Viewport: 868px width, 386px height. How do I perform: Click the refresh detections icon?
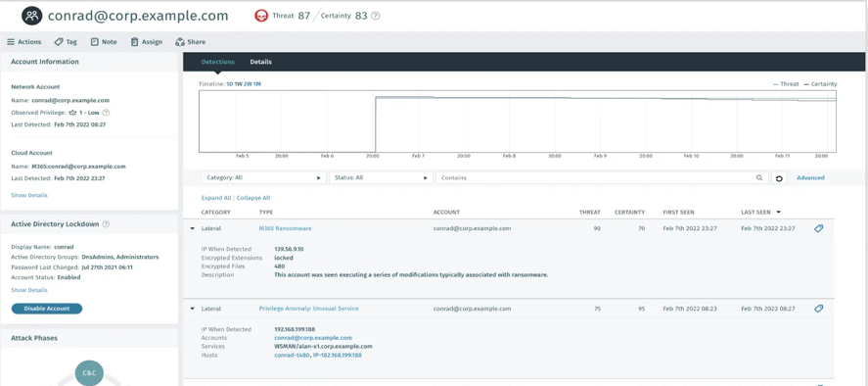point(779,178)
